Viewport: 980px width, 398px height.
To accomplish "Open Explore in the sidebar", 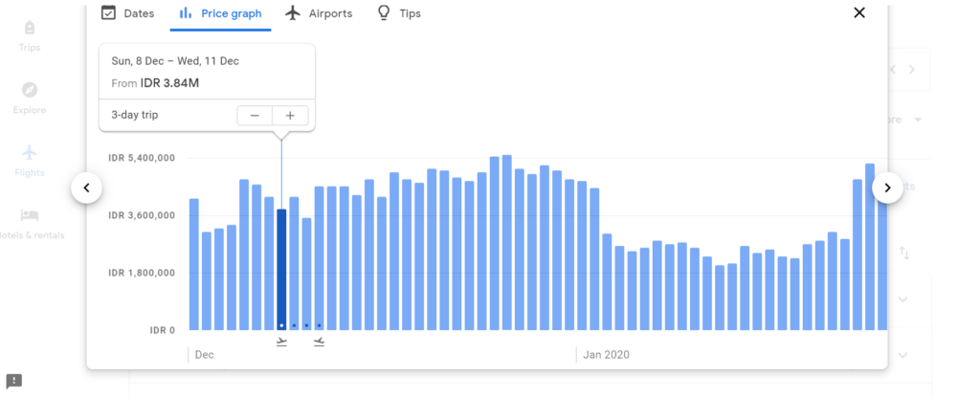I will pos(30,98).
